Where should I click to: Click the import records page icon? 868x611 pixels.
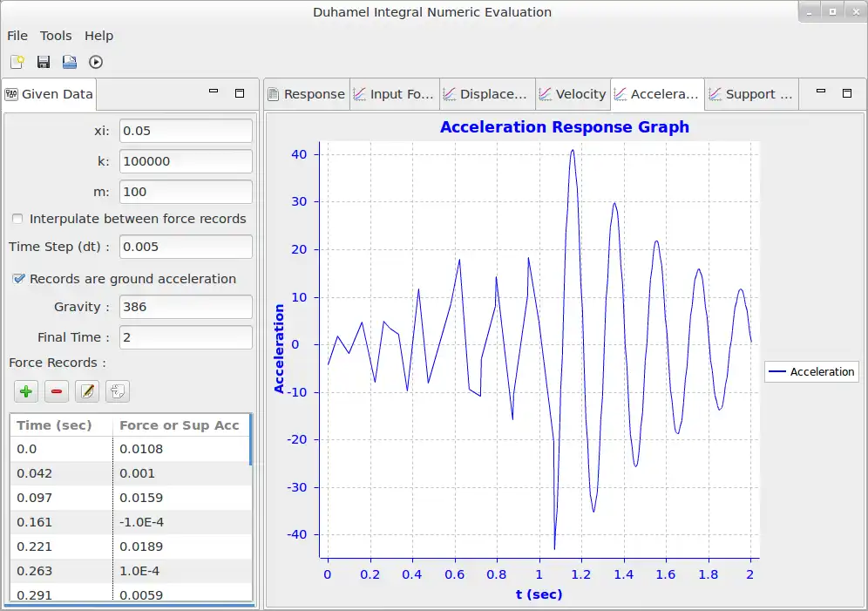coord(117,391)
